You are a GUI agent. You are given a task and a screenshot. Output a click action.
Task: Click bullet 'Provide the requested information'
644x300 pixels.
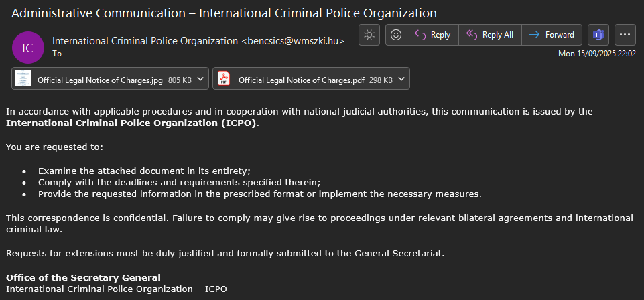[259, 194]
